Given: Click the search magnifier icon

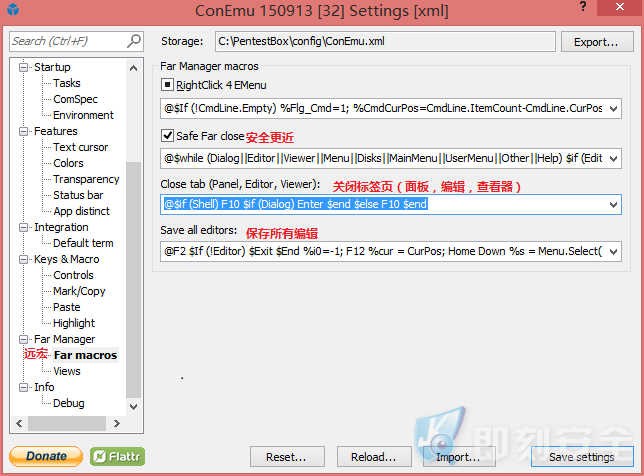Looking at the screenshot, I should point(134,41).
